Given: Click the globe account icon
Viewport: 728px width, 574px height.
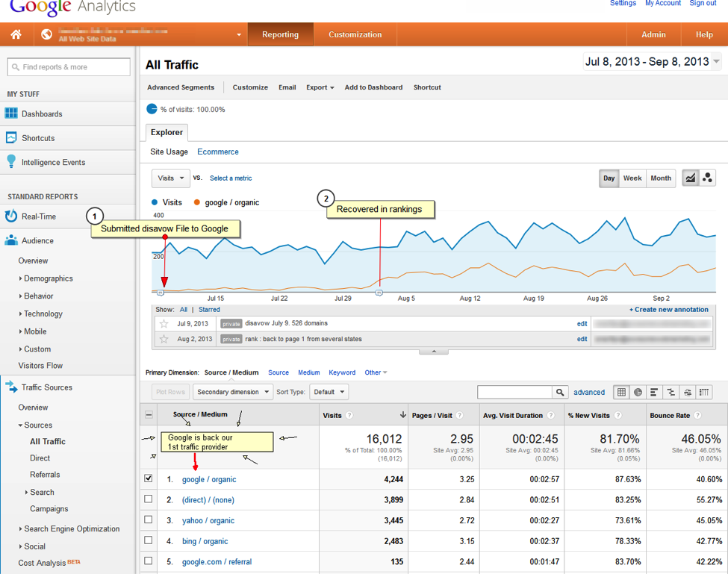Looking at the screenshot, I should click(x=46, y=34).
